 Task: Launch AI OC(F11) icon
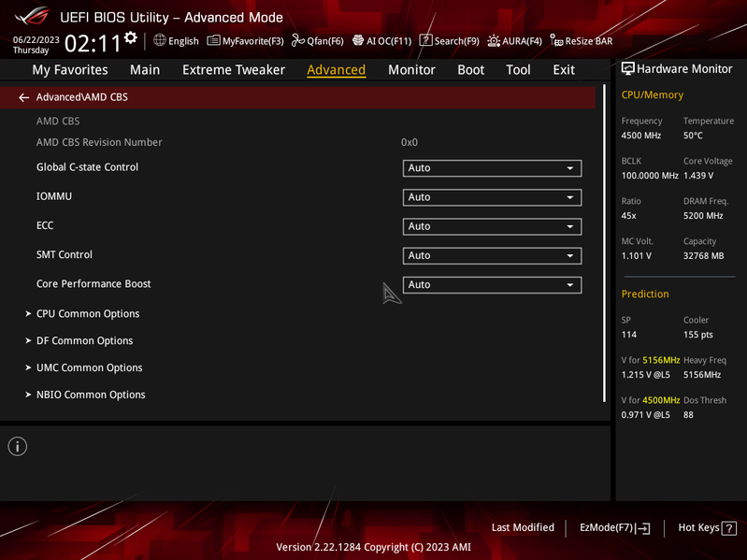pyautogui.click(x=358, y=40)
